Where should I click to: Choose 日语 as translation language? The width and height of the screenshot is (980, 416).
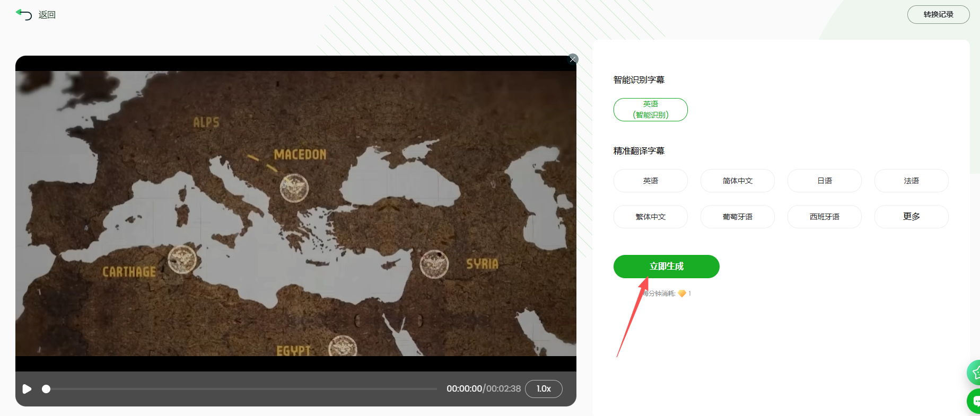(825, 181)
